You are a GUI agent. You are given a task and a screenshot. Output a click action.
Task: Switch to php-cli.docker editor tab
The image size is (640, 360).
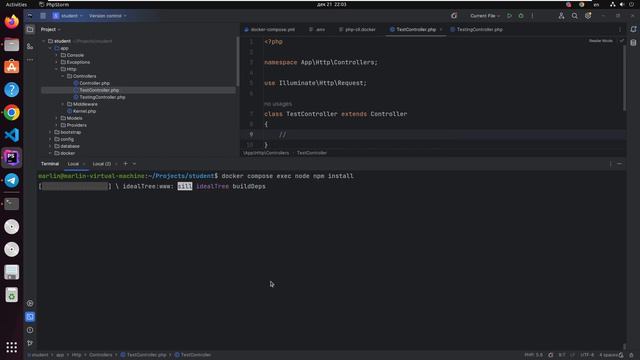pos(357,29)
